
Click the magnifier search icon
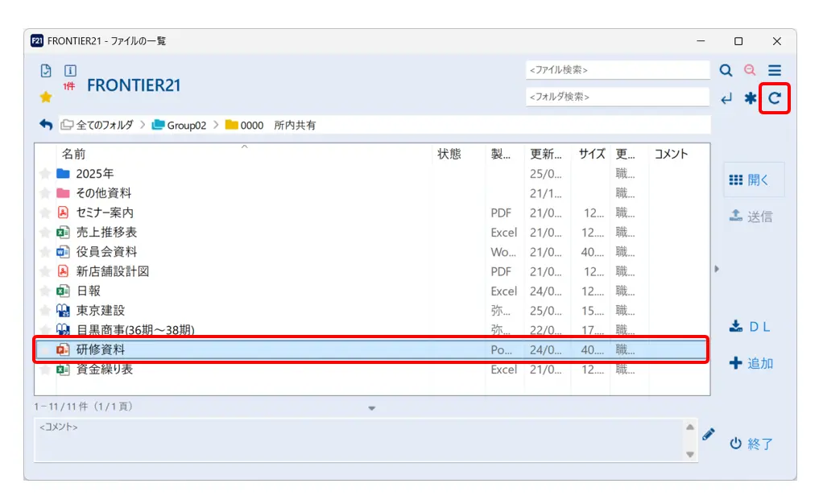[x=726, y=71]
